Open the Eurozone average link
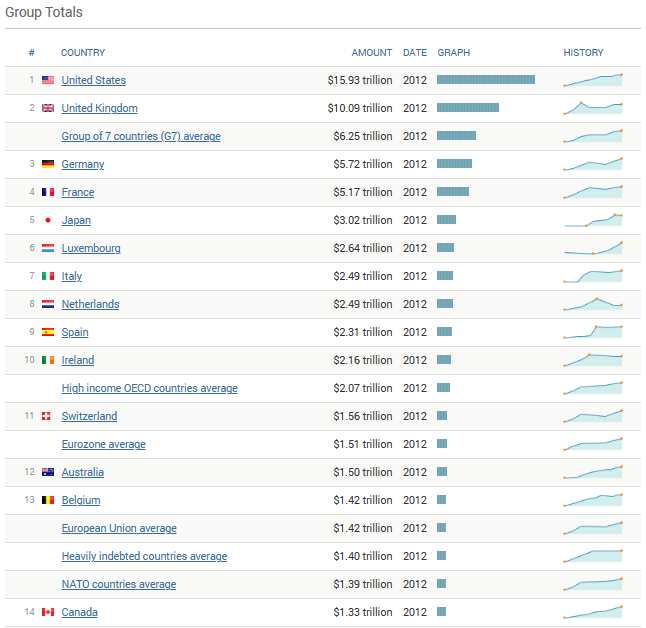The width and height of the screenshot is (646, 628). pyautogui.click(x=103, y=444)
